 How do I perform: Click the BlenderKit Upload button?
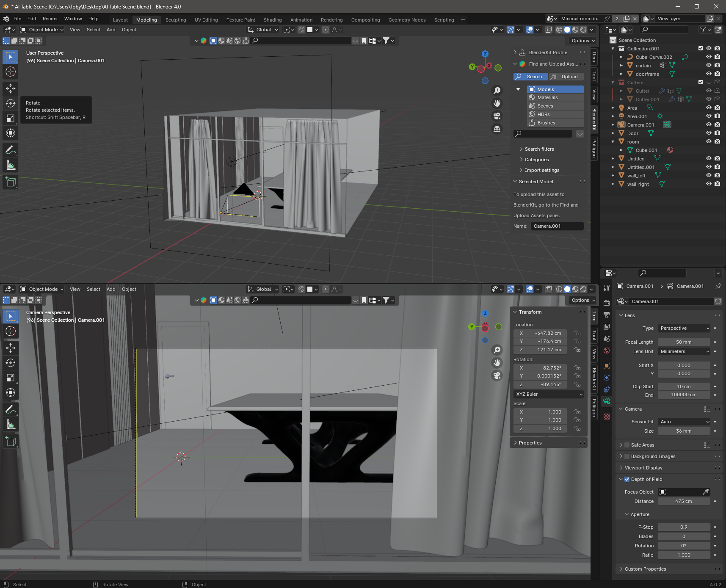click(566, 77)
